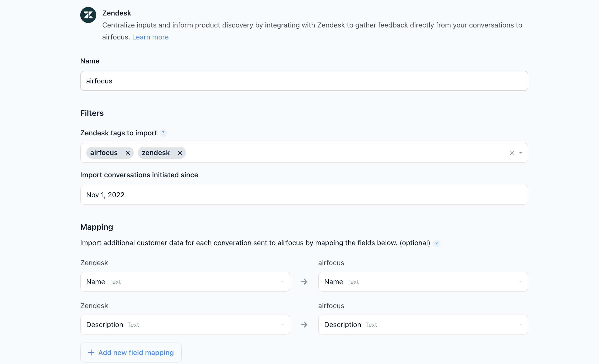The height and width of the screenshot is (364, 599).
Task: Click the airfocus tag chip label
Action: [x=104, y=153]
